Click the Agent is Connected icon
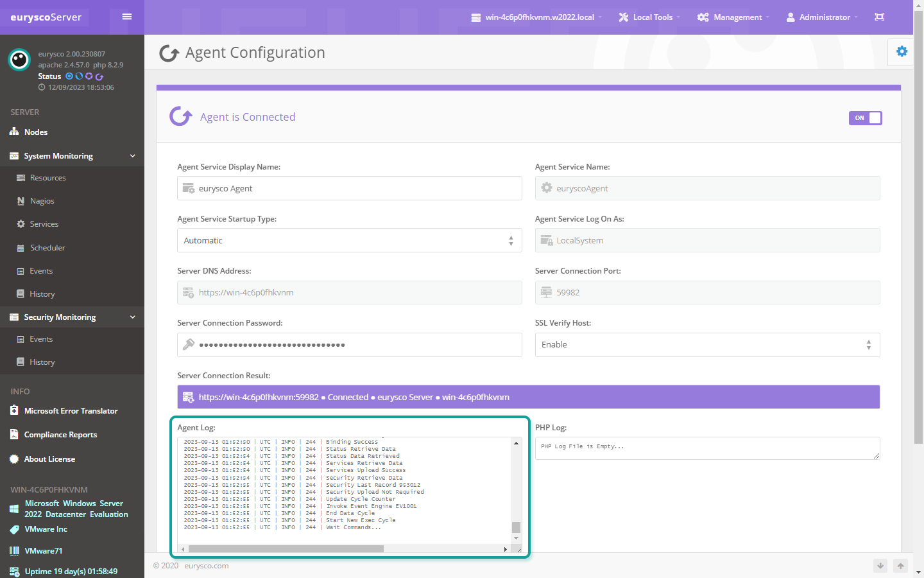 coord(181,116)
